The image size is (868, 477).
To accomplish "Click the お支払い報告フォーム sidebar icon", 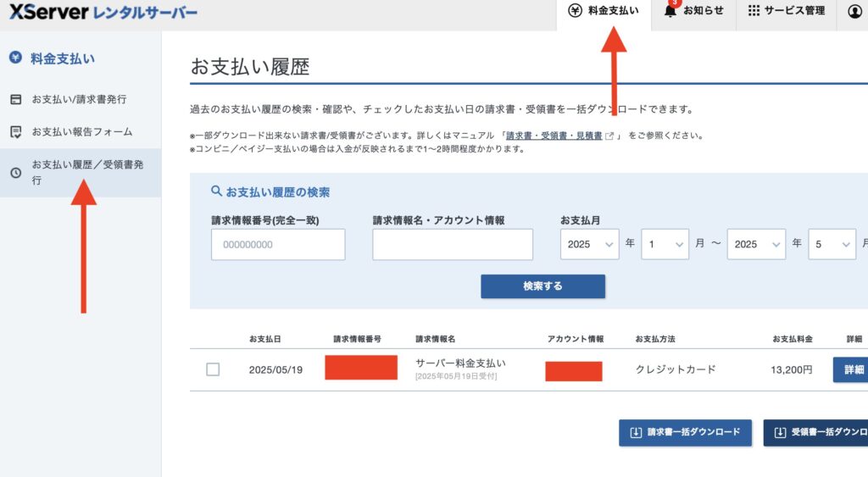I will click(16, 132).
